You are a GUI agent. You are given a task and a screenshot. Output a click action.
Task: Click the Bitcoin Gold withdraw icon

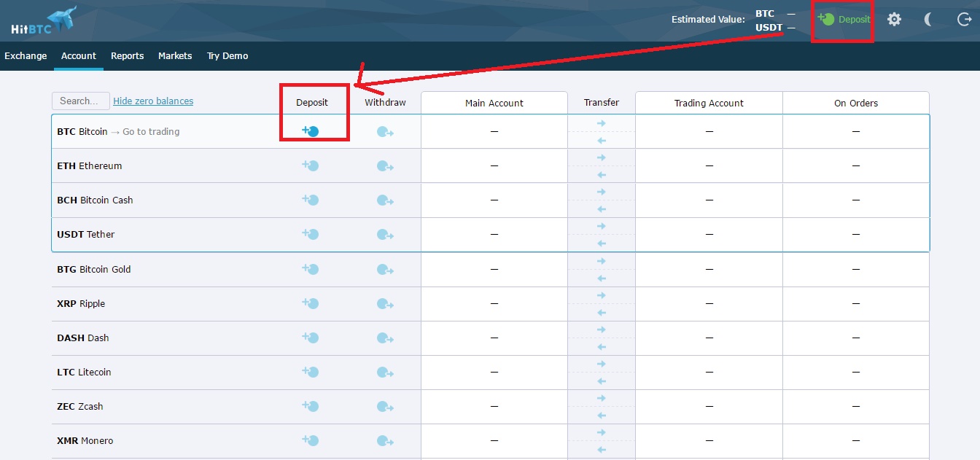[x=385, y=270]
